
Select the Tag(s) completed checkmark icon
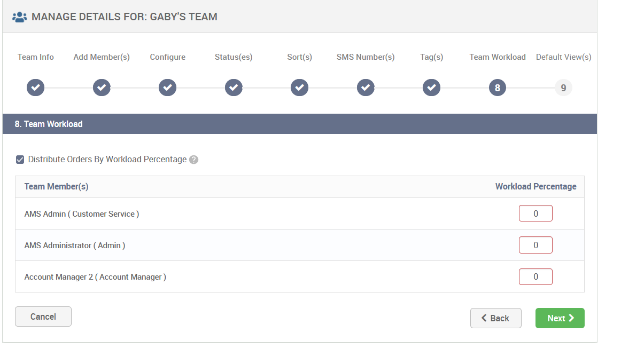(x=431, y=87)
